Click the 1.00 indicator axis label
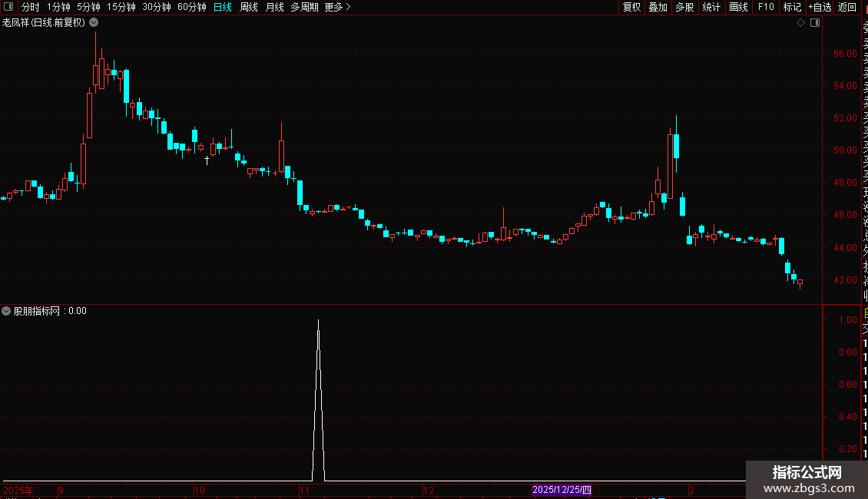 847,320
